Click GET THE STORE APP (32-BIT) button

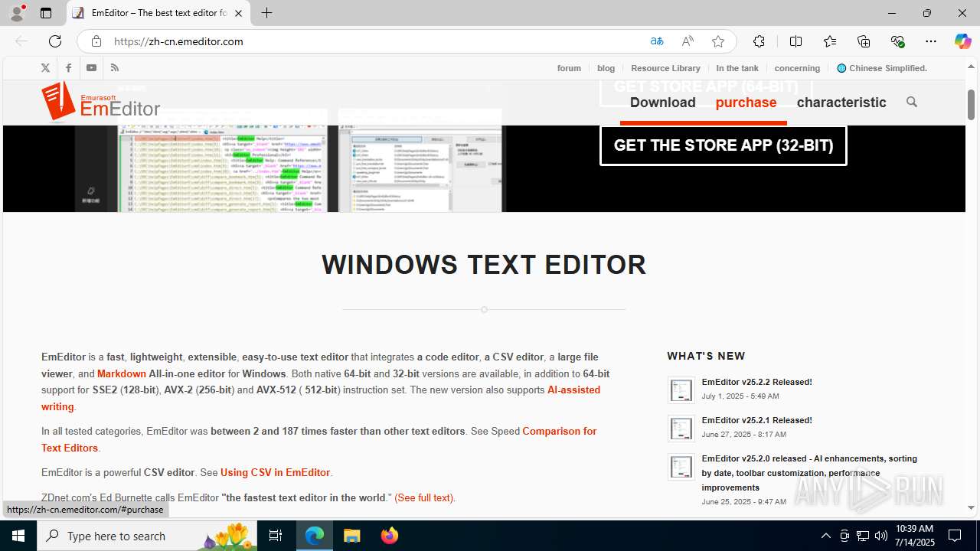[x=724, y=145]
